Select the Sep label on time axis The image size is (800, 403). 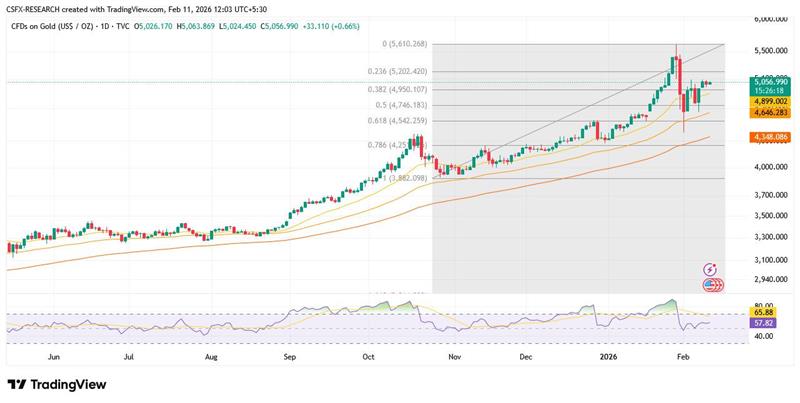click(x=290, y=355)
